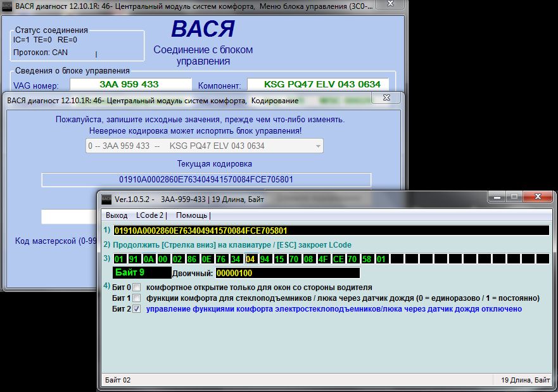Click the 'Текущая кодировка' label
This screenshot has width=558, height=392.
215,164
